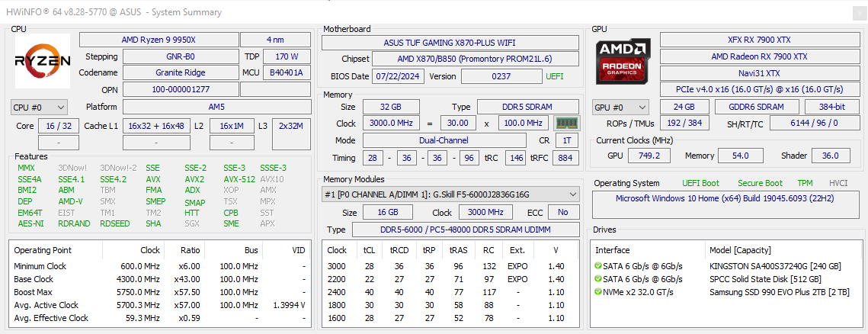The height and width of the screenshot is (334, 868).
Task: Click the tRCD column header
Action: point(400,250)
